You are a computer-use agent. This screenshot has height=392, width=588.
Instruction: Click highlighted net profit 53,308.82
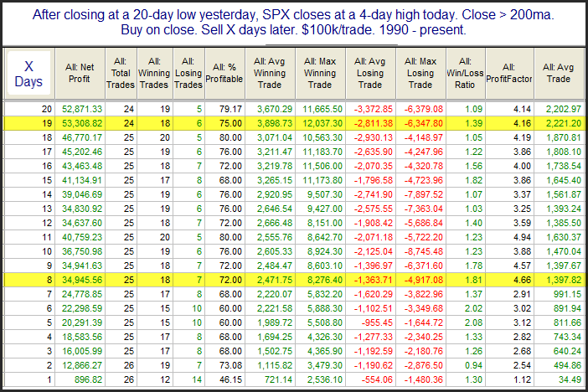click(x=82, y=123)
